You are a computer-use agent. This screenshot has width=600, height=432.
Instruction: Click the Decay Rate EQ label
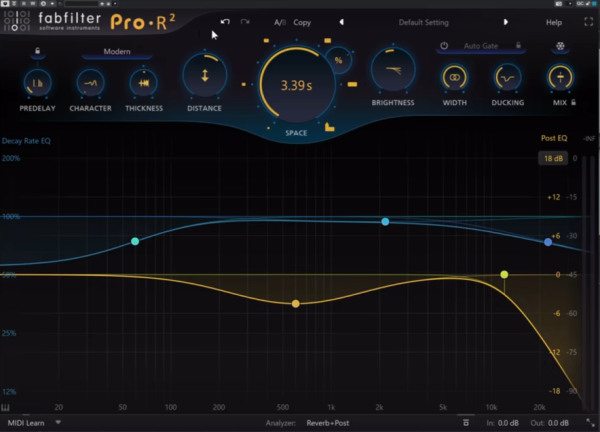[26, 141]
